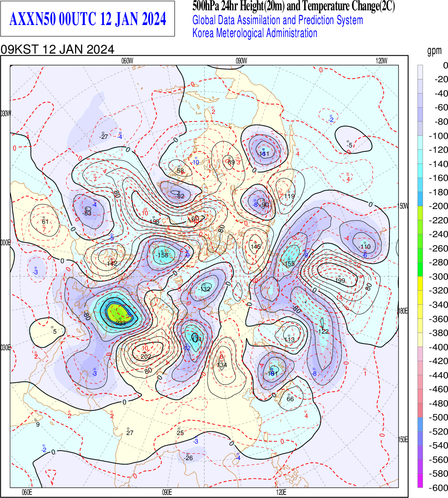Select the '500hPa 24hr Height(20m) and Temperature Change(2C)' heading
The width and height of the screenshot is (448, 498).
[x=293, y=6]
